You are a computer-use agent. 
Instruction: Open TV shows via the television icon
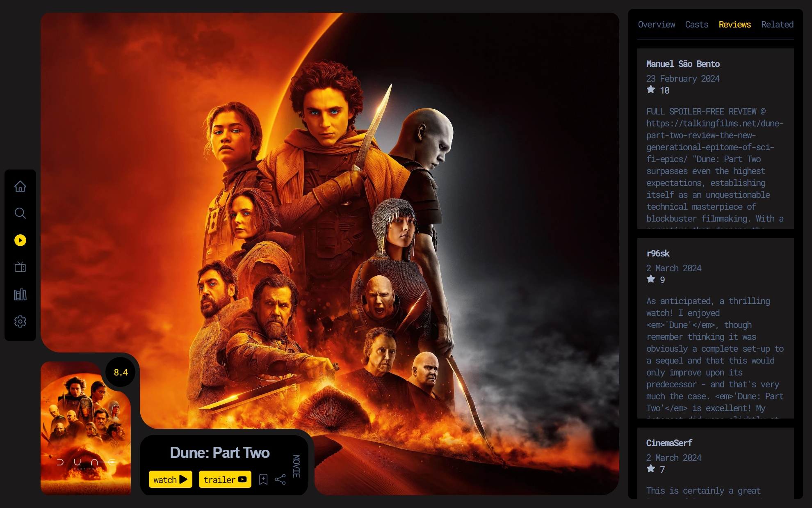pos(20,268)
